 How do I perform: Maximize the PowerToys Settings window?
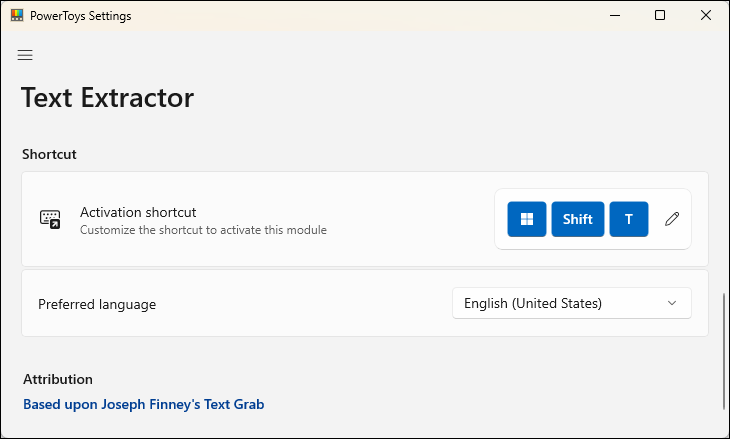tap(660, 15)
